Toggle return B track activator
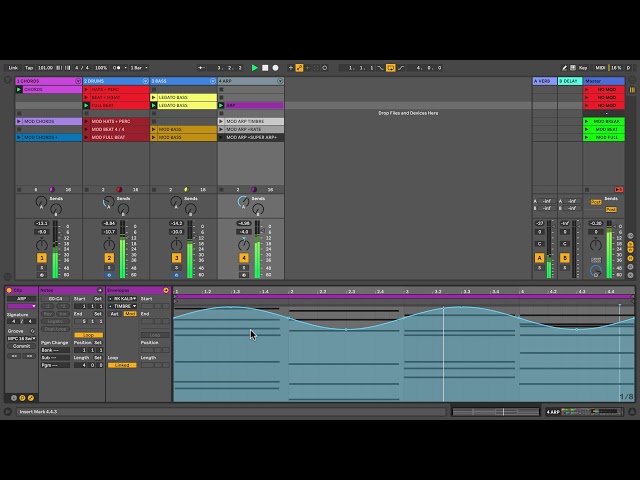Image resolution: width=640 pixels, height=480 pixels. point(565,258)
